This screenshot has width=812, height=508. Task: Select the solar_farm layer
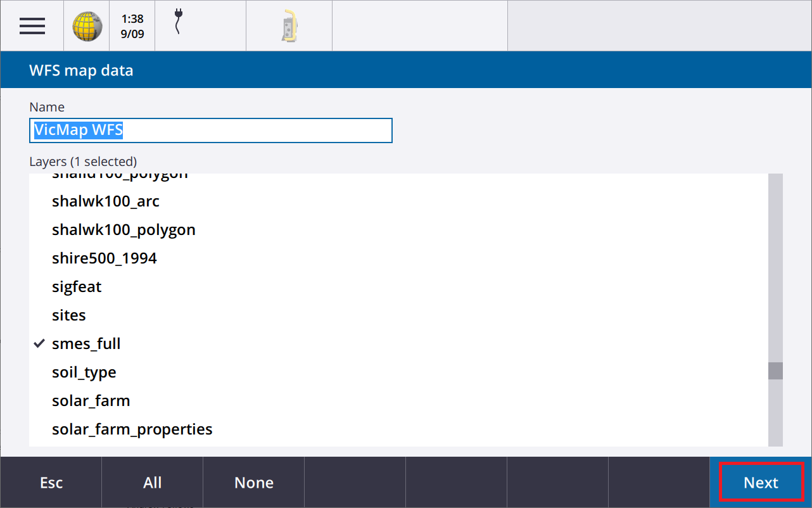coord(91,401)
